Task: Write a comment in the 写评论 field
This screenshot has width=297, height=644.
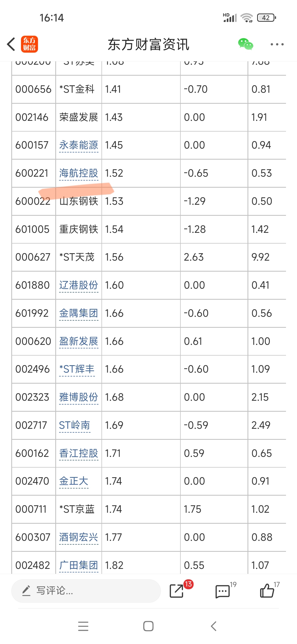Action: coord(86,591)
